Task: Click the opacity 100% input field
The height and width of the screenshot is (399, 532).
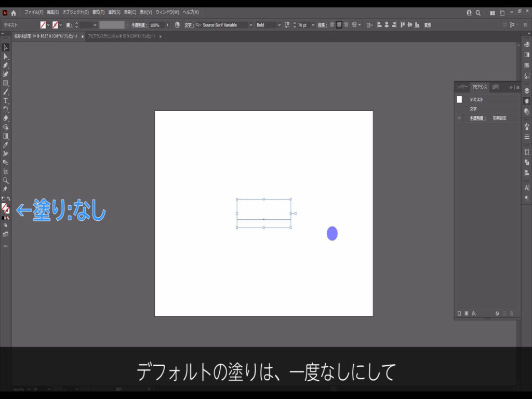Action: coord(157,25)
